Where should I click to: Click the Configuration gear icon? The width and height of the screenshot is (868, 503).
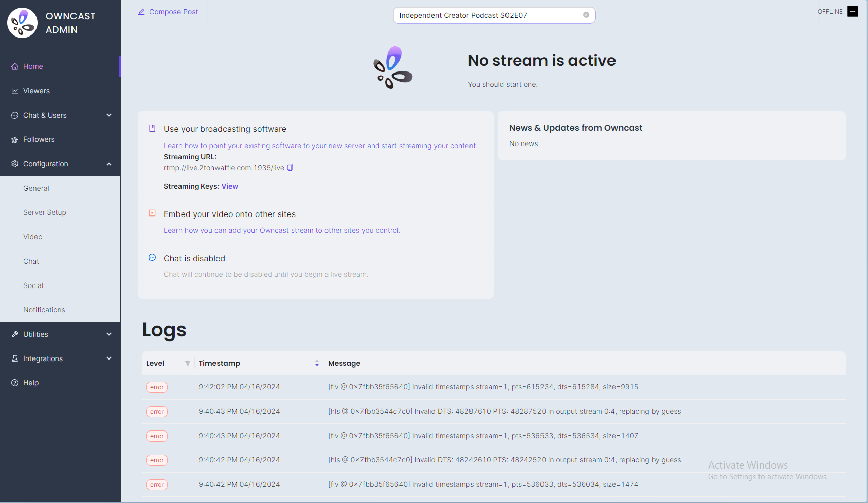pos(14,163)
